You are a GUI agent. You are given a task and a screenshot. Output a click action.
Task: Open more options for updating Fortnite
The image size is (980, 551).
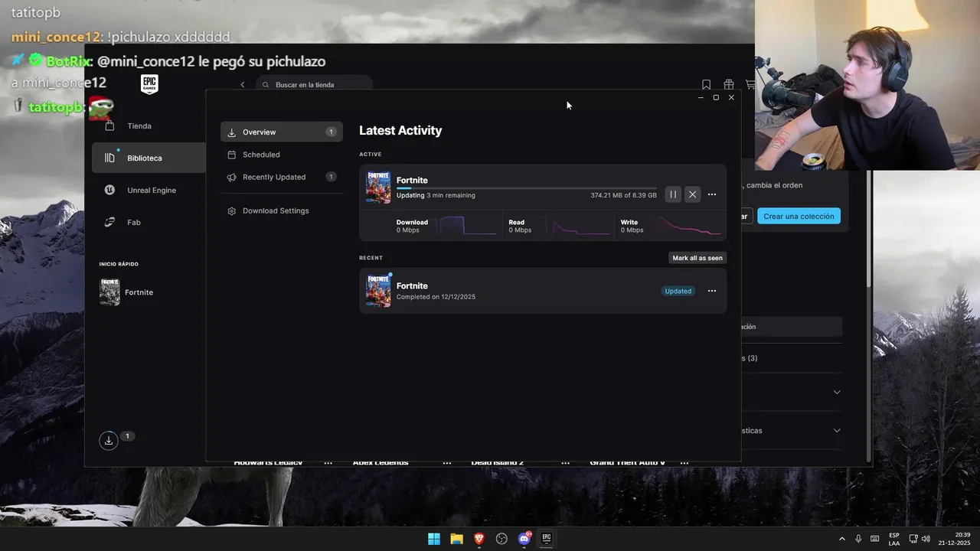pyautogui.click(x=712, y=194)
